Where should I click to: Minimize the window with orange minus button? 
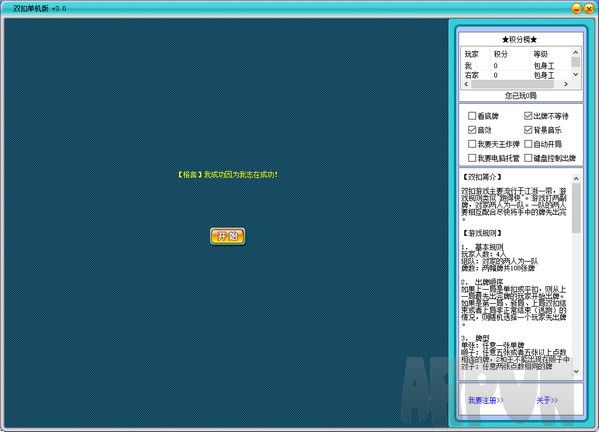[576, 8]
